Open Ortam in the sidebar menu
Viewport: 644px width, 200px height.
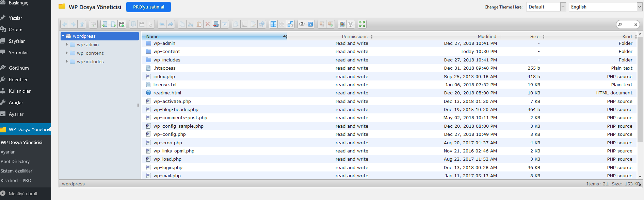pos(16,30)
